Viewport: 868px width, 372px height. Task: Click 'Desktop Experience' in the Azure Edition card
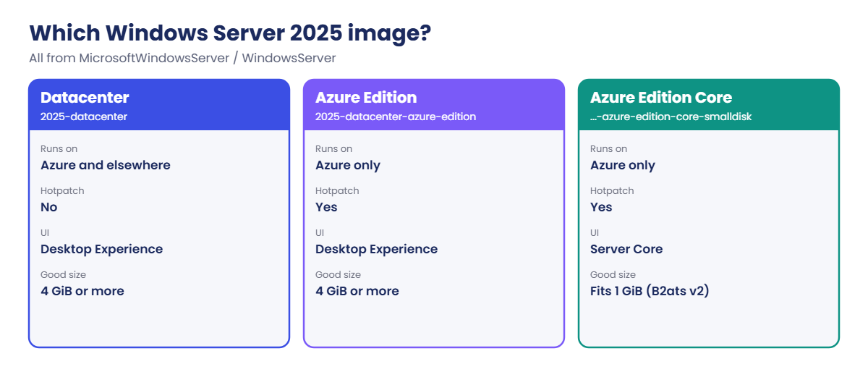[x=377, y=249]
